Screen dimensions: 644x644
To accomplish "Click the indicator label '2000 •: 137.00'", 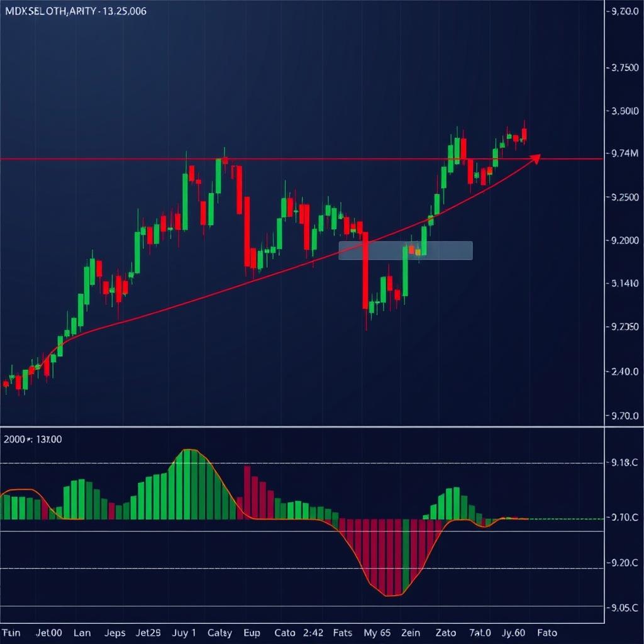I will [33, 440].
